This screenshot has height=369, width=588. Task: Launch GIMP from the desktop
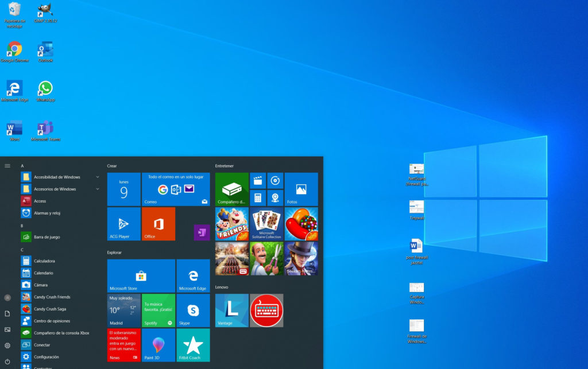tap(45, 10)
